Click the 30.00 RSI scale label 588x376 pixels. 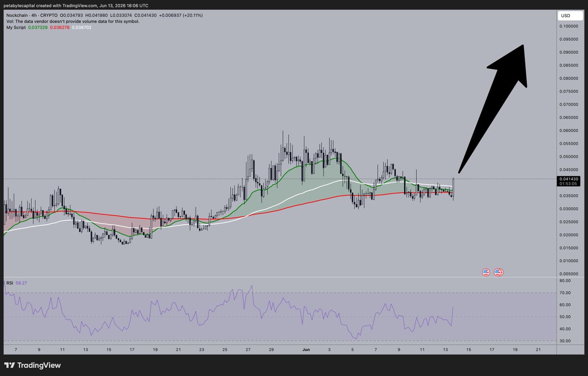pos(566,341)
